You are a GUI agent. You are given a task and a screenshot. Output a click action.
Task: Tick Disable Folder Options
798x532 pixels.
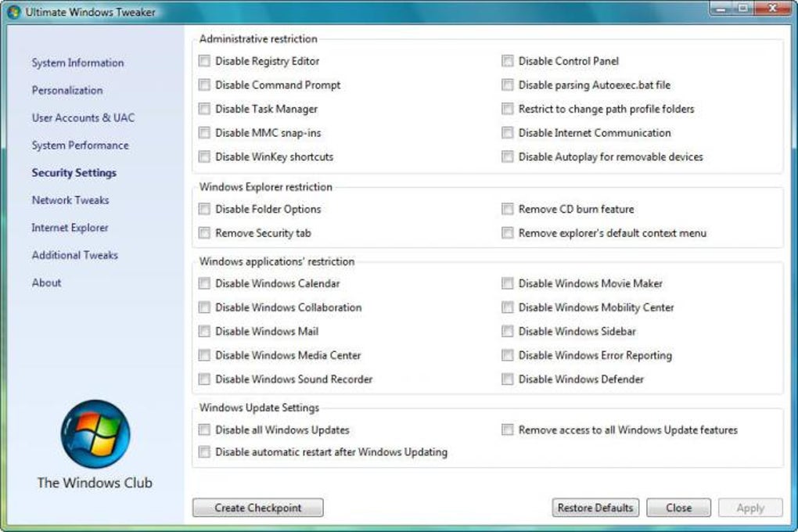click(x=204, y=209)
